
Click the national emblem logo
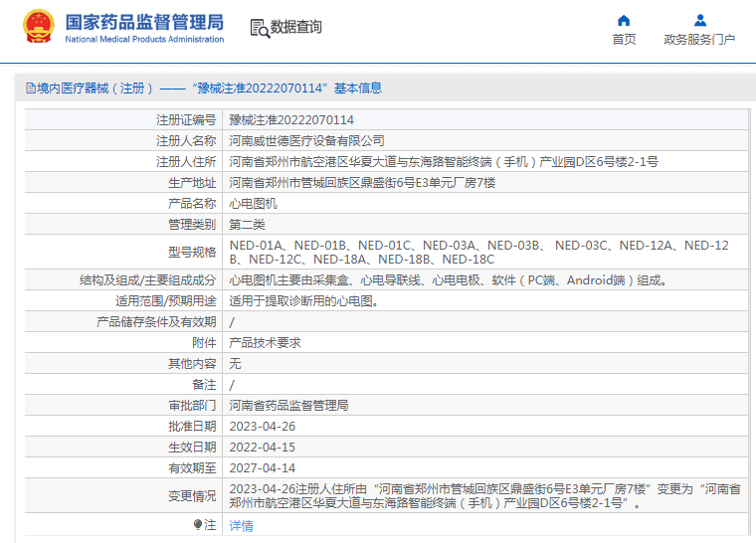pos(39,27)
